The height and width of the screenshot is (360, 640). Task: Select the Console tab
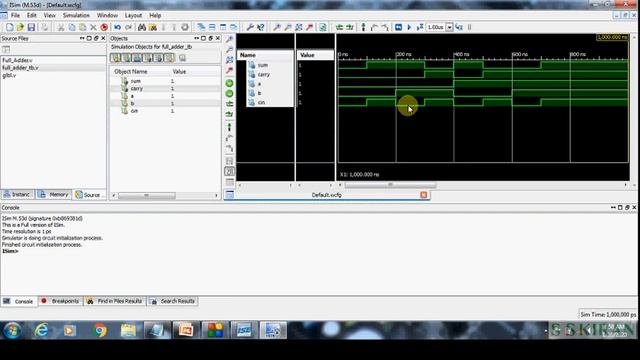19,301
